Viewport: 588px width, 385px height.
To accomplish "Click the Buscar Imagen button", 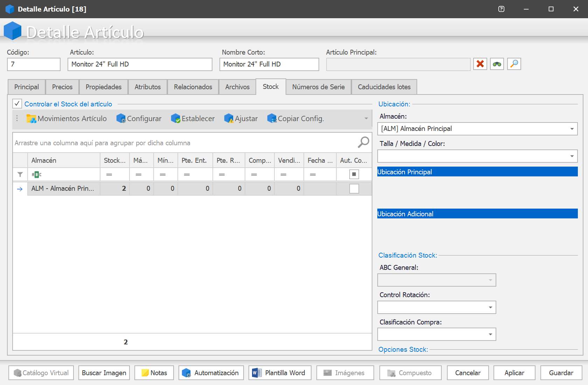I will [x=104, y=373].
